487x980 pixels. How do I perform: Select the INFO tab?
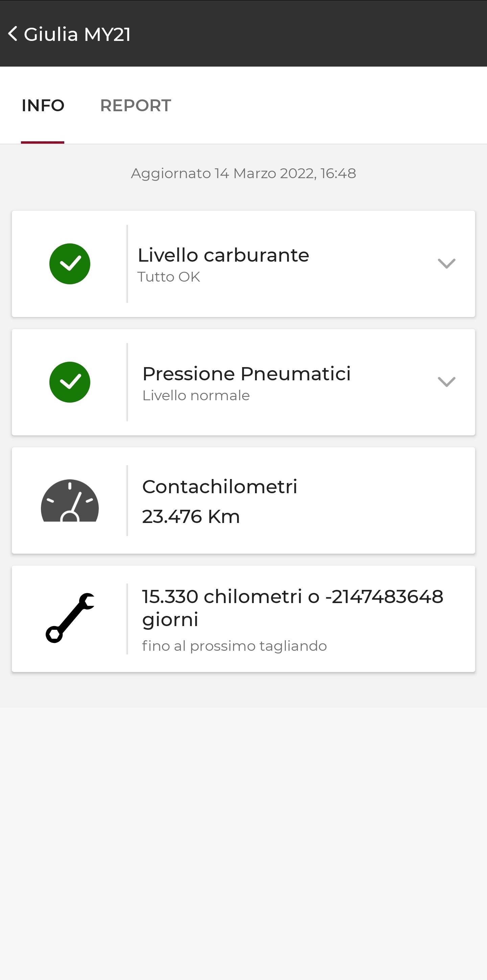[x=43, y=105]
